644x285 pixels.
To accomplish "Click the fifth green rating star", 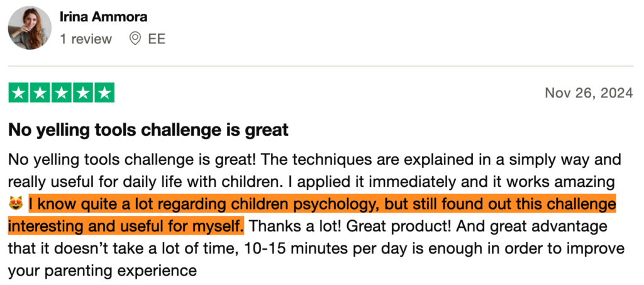I will (x=104, y=93).
